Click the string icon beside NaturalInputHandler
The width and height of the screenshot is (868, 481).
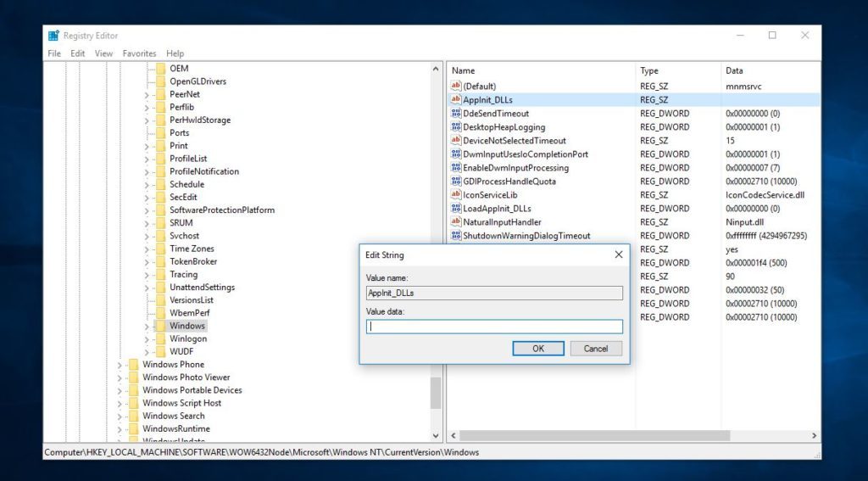[x=455, y=221]
